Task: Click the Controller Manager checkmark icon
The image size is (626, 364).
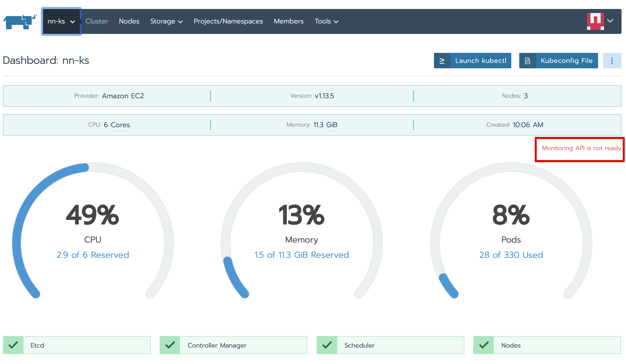Action: 170,345
